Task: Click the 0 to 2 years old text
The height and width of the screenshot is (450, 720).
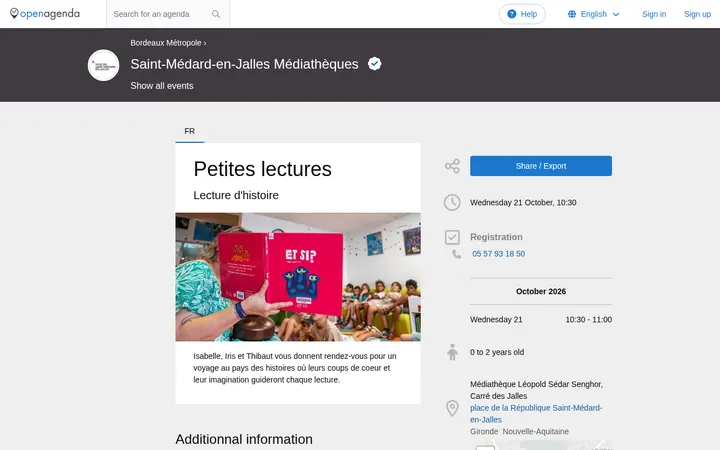Action: pos(497,352)
